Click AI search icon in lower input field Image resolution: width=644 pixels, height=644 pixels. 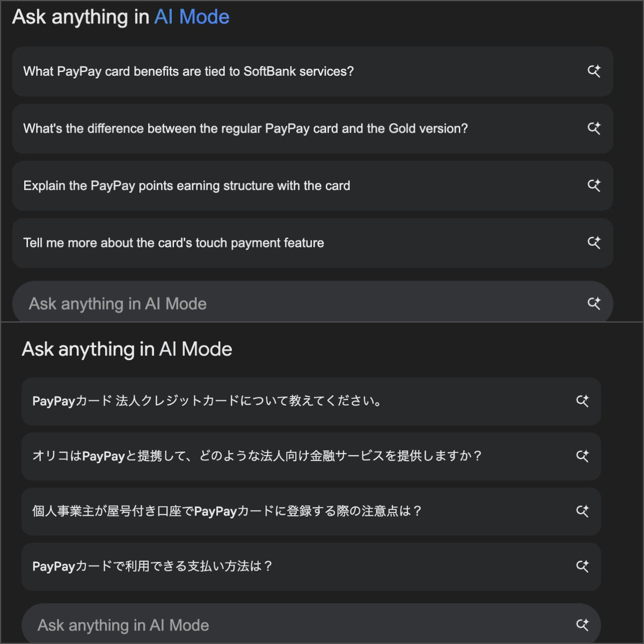click(x=582, y=625)
